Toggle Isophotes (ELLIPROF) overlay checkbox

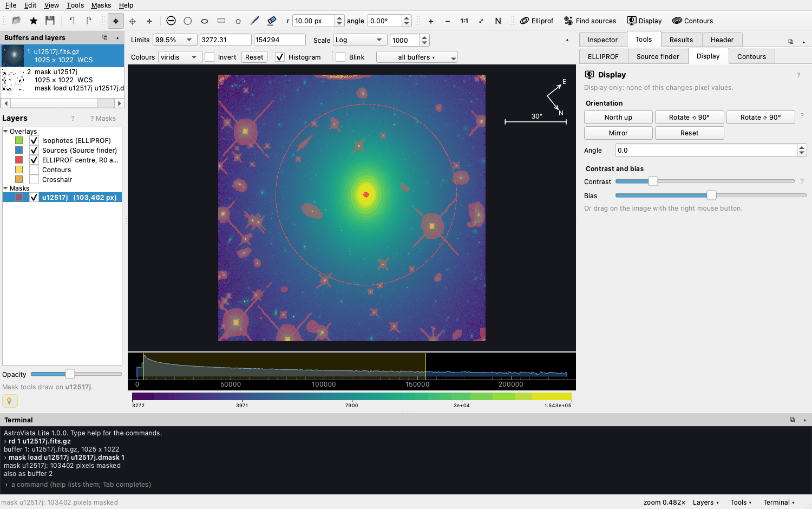click(x=34, y=140)
